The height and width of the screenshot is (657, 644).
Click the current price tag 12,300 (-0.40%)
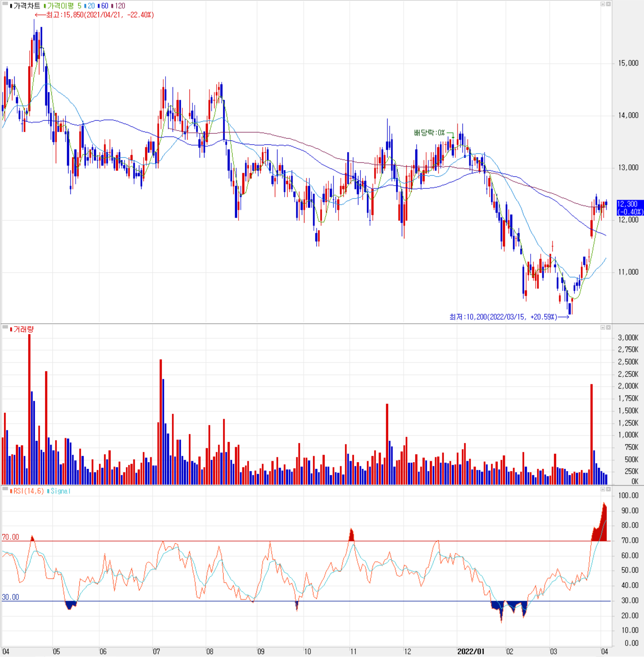pos(630,208)
